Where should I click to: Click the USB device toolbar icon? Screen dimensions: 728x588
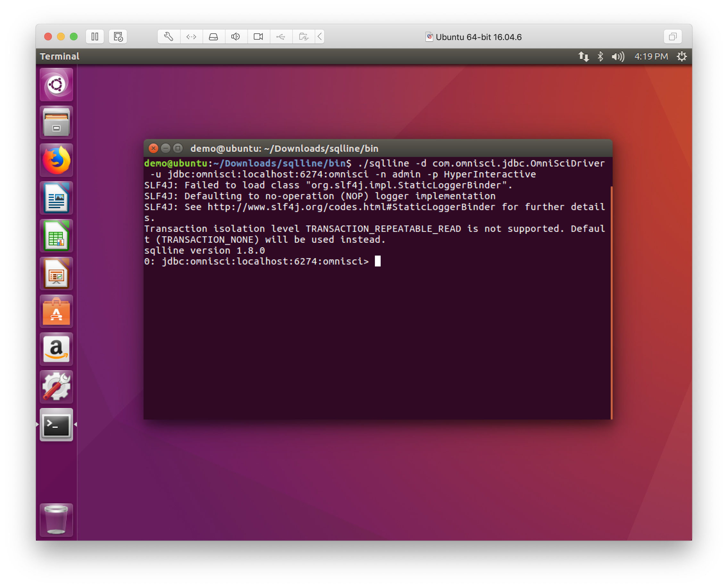[281, 37]
